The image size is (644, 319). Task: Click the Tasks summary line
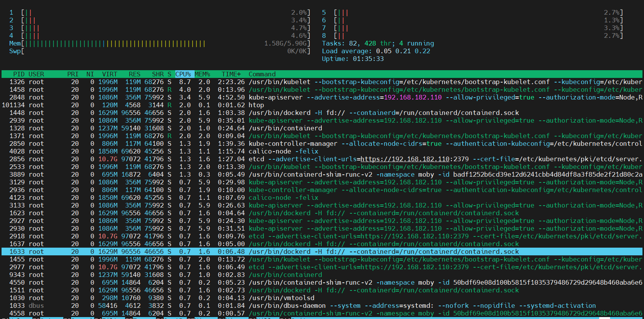[x=378, y=43]
